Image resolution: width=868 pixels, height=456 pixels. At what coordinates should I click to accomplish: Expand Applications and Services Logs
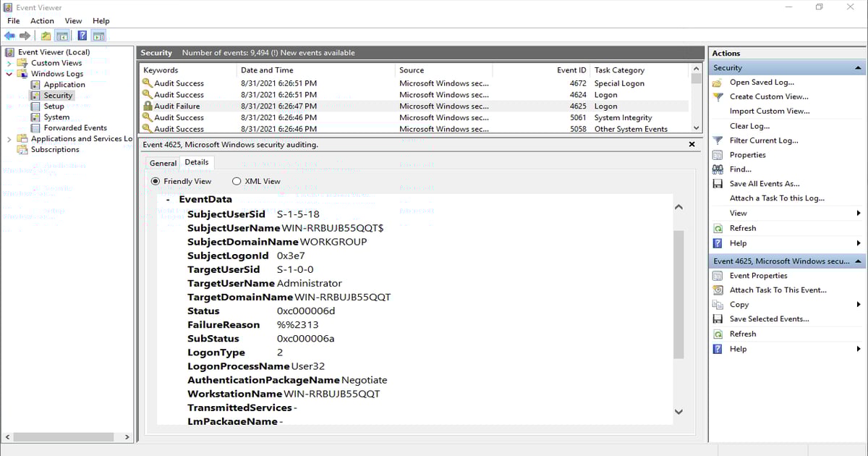(9, 138)
